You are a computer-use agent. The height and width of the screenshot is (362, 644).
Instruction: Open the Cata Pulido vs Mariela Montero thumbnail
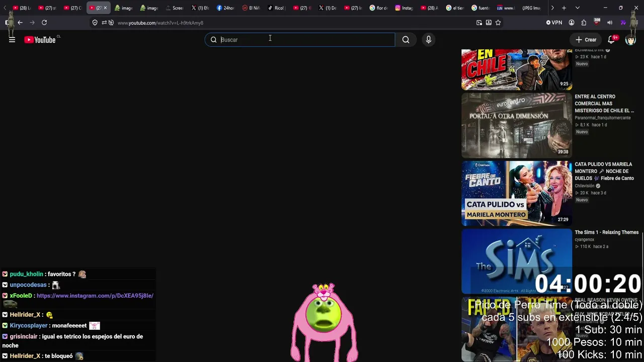tap(517, 194)
